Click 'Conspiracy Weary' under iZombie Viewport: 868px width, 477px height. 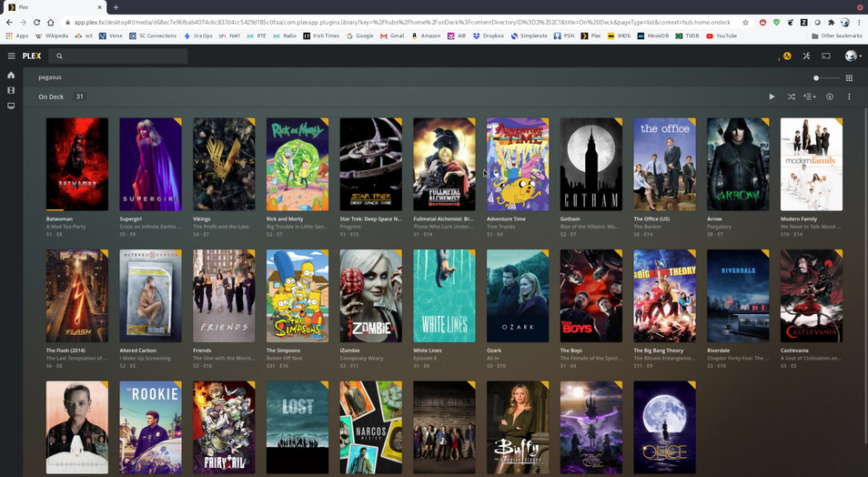361,359
